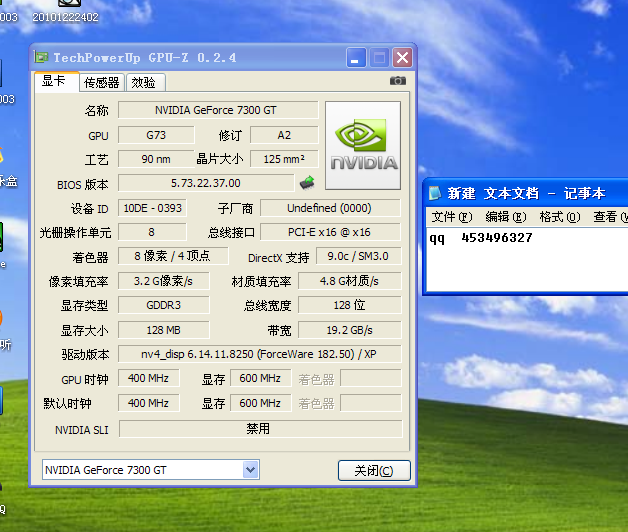Click the memory size 128 MB field
This screenshot has height=532, width=628.
[x=163, y=330]
